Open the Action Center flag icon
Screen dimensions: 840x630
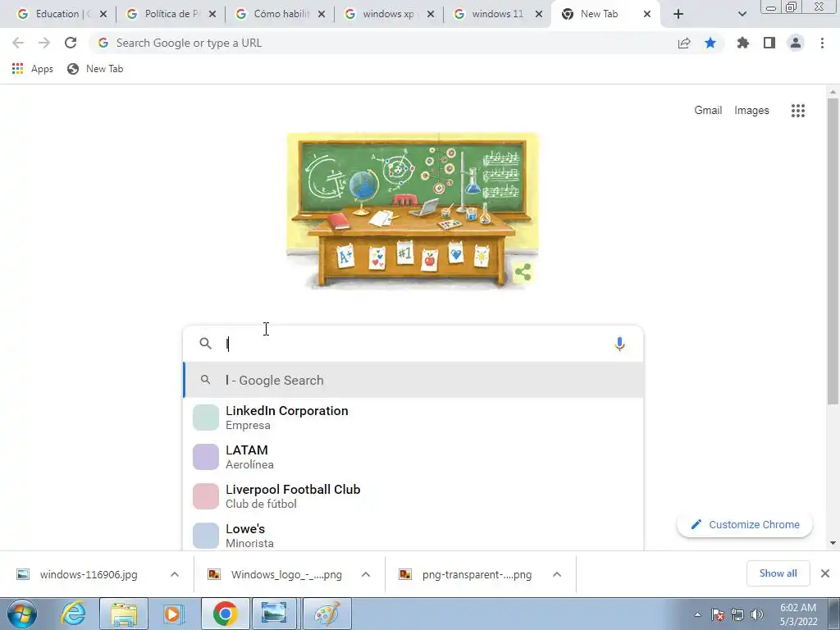[x=718, y=615]
